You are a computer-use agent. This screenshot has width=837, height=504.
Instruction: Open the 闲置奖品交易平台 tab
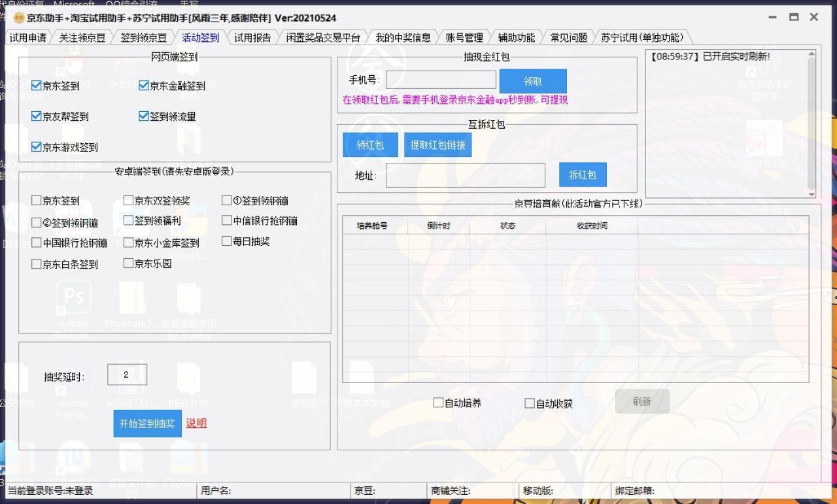[x=323, y=38]
